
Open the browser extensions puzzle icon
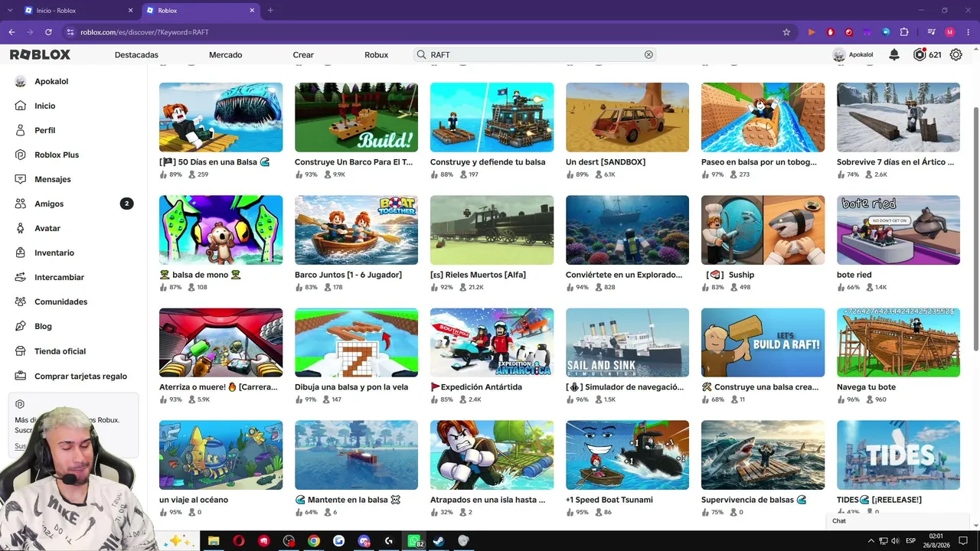904,32
